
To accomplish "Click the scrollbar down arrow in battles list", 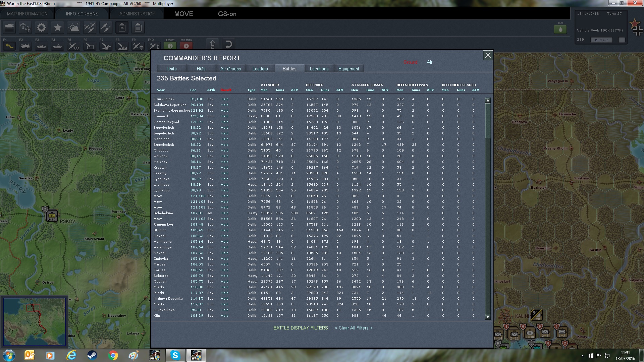I will pyautogui.click(x=488, y=317).
